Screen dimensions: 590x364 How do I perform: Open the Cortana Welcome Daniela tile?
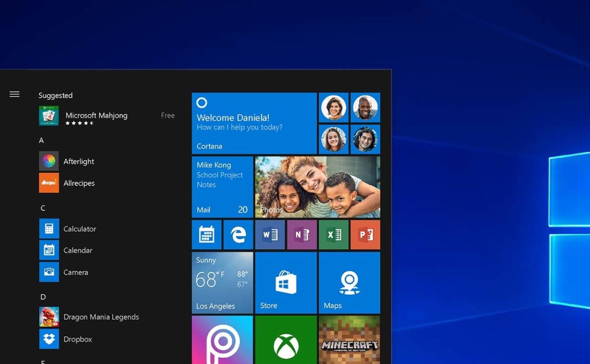click(x=254, y=123)
